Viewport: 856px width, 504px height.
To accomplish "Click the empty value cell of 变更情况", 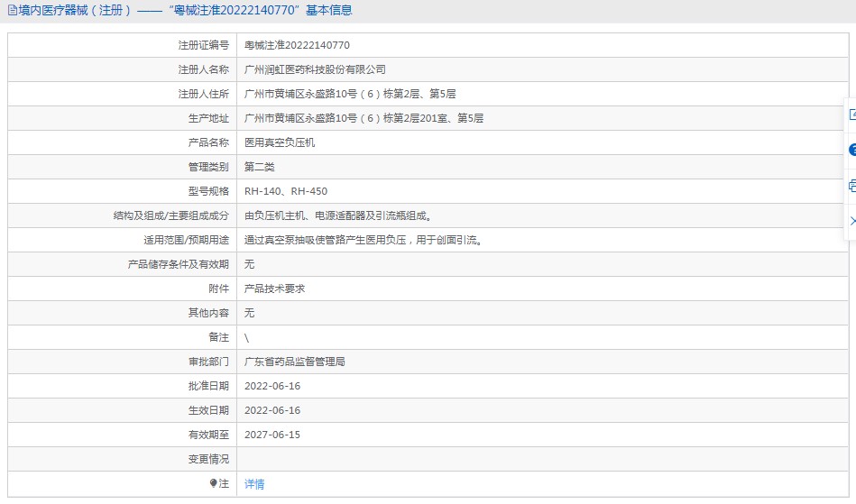I will click(x=543, y=459).
